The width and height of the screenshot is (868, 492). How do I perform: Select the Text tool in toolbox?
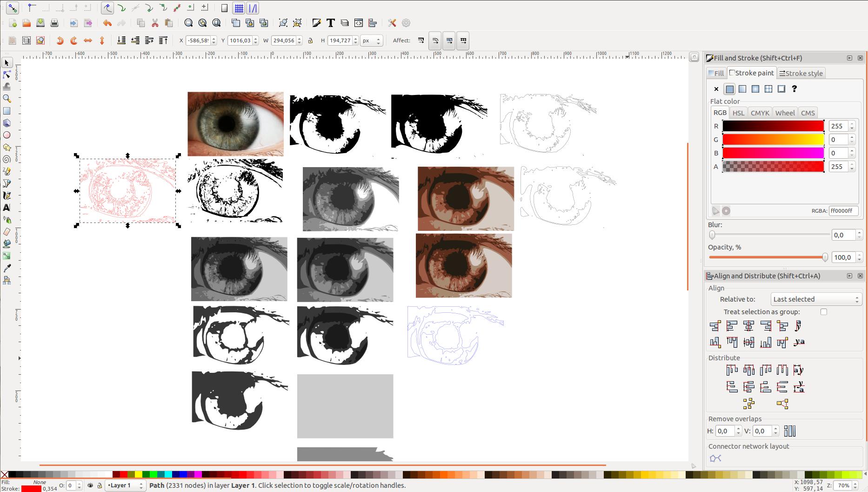click(x=7, y=208)
